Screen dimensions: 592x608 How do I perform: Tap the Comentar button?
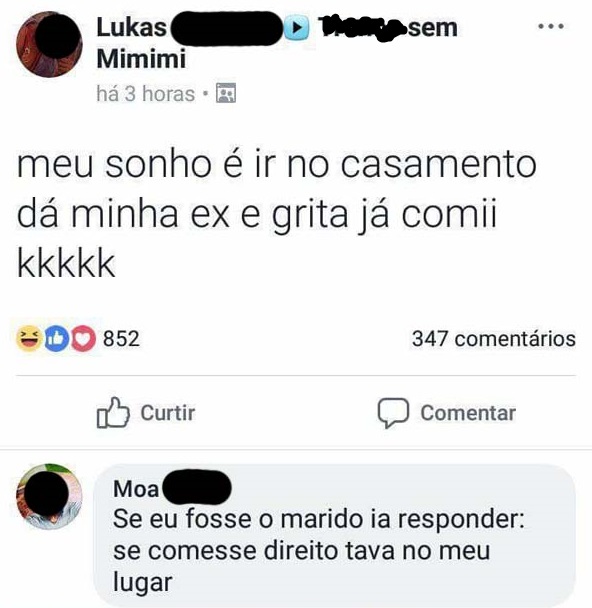447,413
